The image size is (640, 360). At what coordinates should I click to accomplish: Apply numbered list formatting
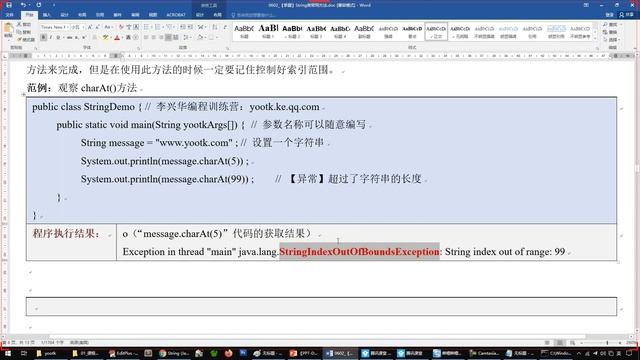click(x=159, y=27)
